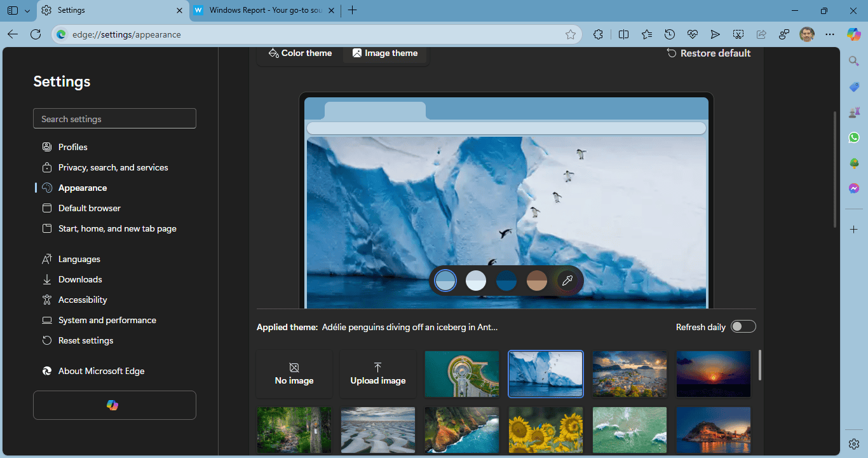Open Privacy, search, and services

point(114,167)
